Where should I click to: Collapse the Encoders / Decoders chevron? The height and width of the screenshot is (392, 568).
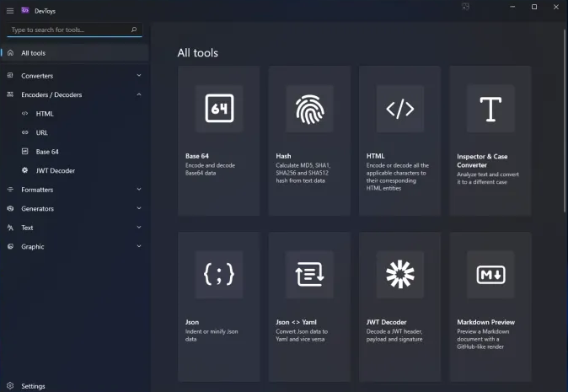139,94
